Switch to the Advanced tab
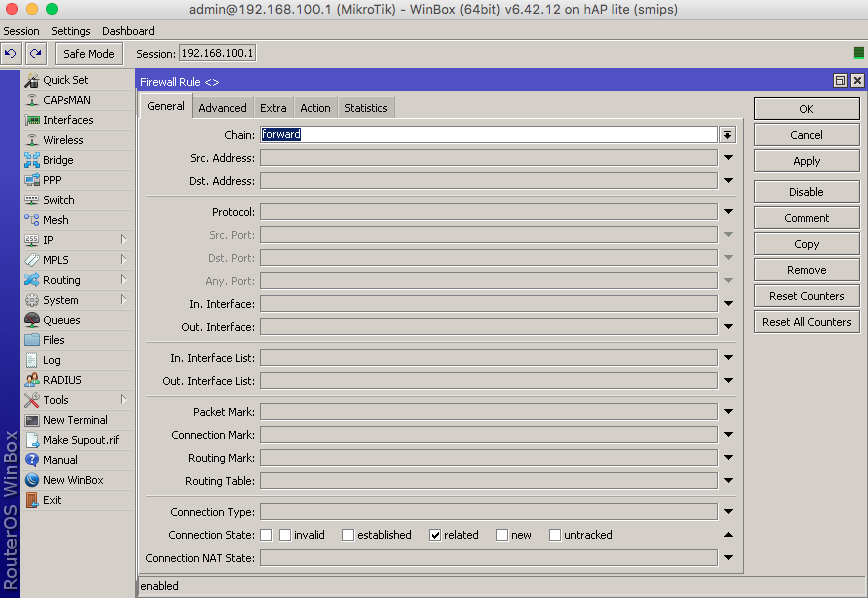Screen dimensions: 868x598 point(223,108)
